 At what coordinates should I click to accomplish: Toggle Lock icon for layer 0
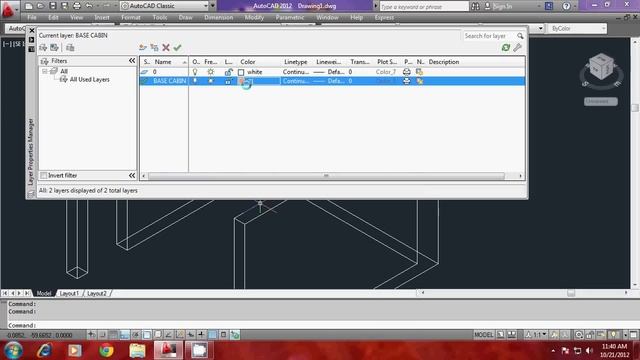[228, 72]
